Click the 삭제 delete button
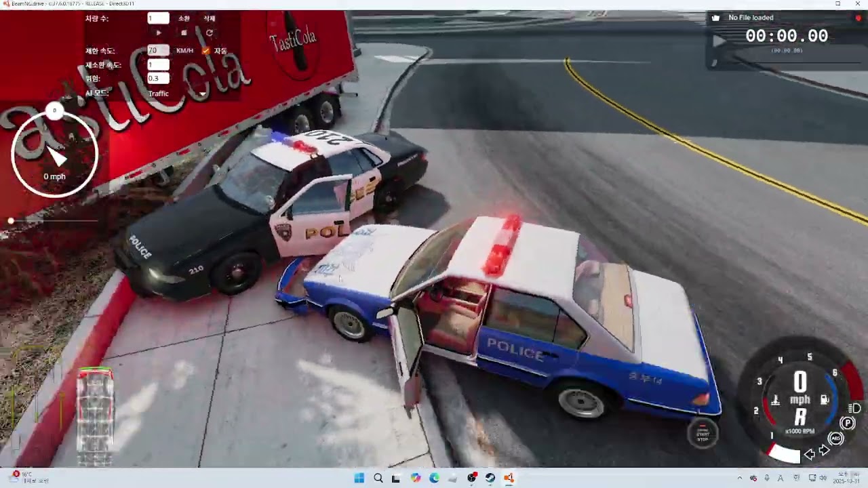868x488 pixels. pos(210,18)
